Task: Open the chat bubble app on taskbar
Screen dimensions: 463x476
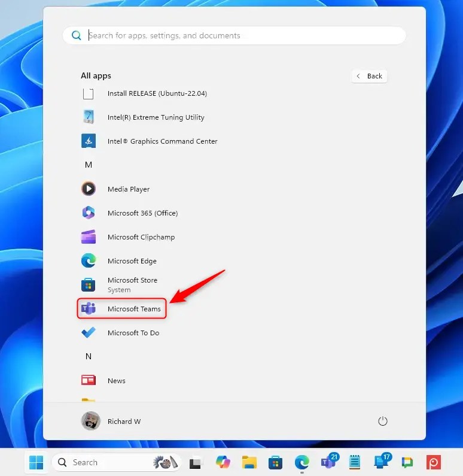Action: pos(407,463)
